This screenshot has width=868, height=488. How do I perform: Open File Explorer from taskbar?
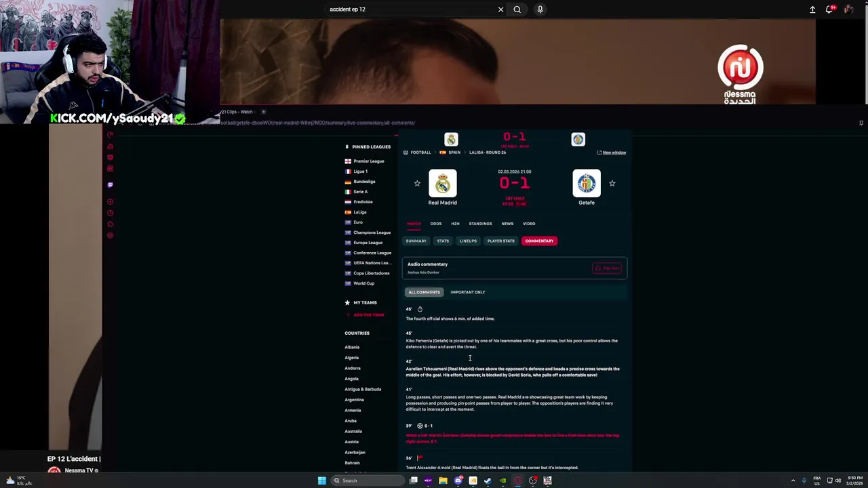click(x=443, y=481)
